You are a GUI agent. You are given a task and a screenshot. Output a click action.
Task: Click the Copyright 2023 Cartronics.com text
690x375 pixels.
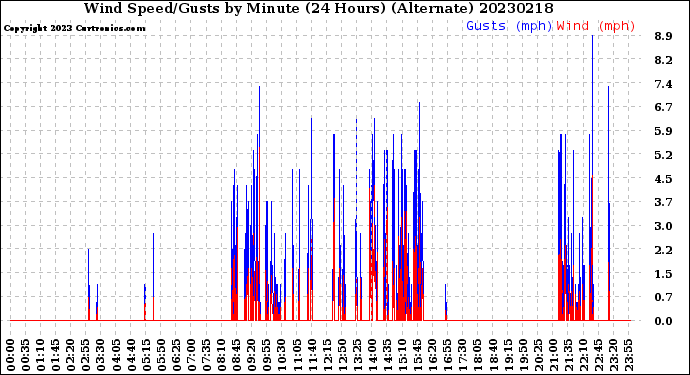[75, 28]
